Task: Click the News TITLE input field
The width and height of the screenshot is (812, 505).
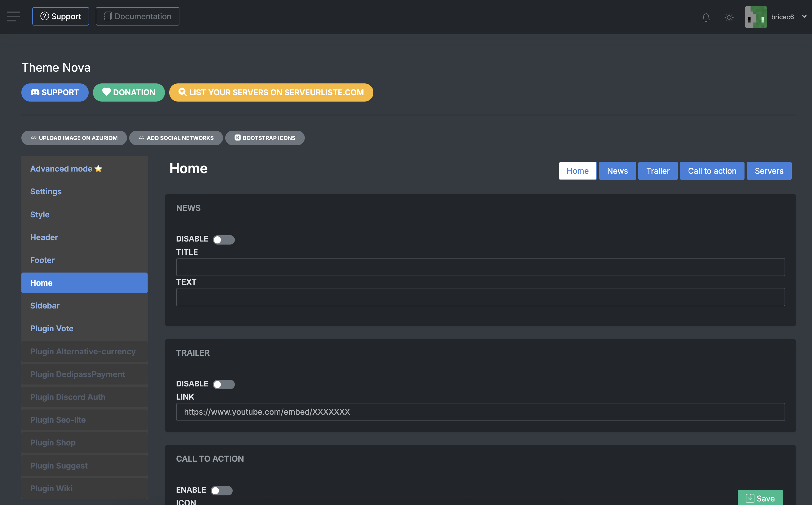Action: click(x=480, y=267)
